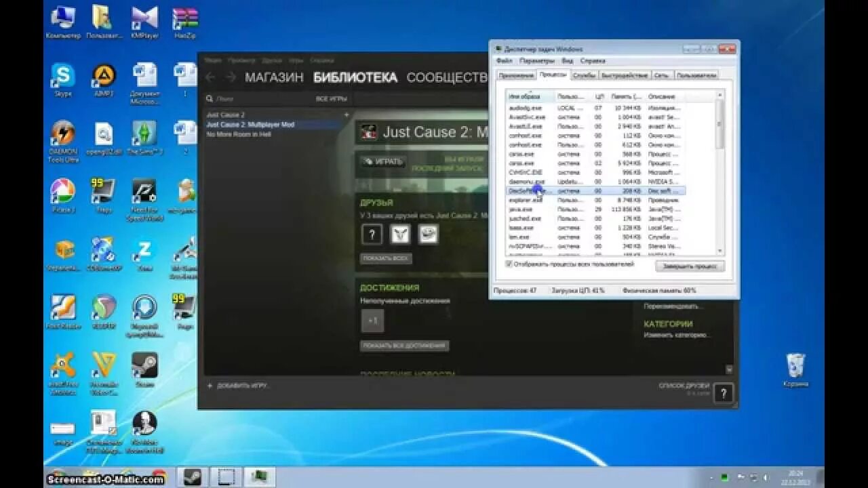This screenshot has width=868, height=488.
Task: Click the ПОКАЗАТЬ ВСЕХ friends button
Action: (x=386, y=258)
